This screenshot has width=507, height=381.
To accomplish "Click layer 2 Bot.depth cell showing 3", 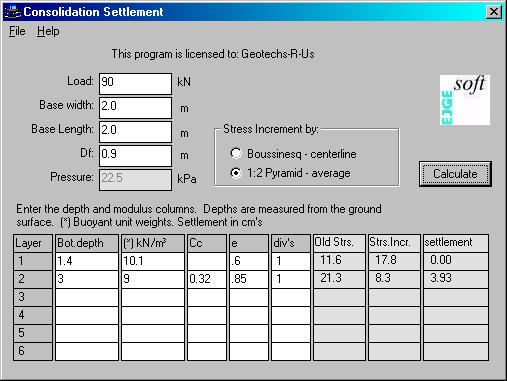I will pos(87,279).
